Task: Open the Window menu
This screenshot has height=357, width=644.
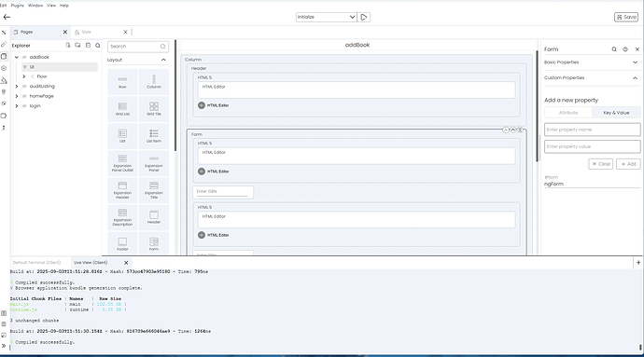Action: pyautogui.click(x=35, y=6)
